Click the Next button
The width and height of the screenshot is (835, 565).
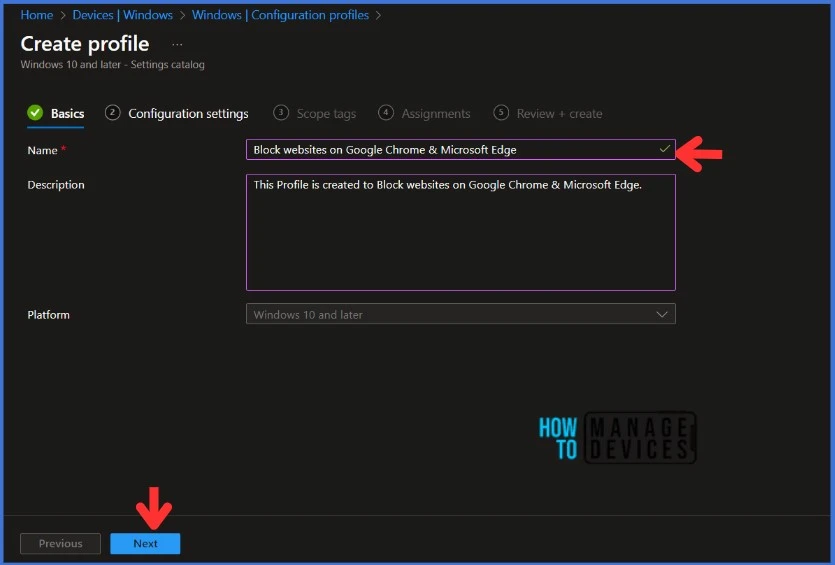click(145, 543)
